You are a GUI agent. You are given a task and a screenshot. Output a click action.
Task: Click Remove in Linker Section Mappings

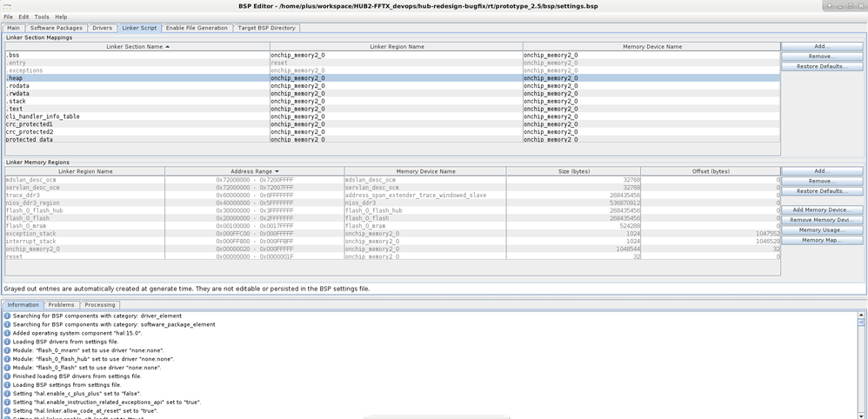coord(822,57)
